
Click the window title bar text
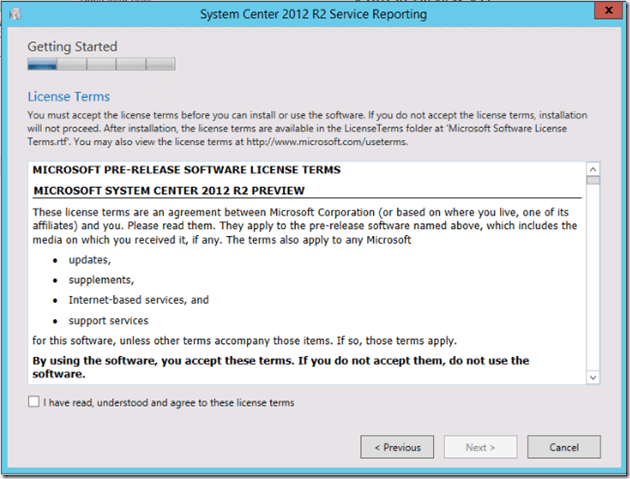(314, 15)
